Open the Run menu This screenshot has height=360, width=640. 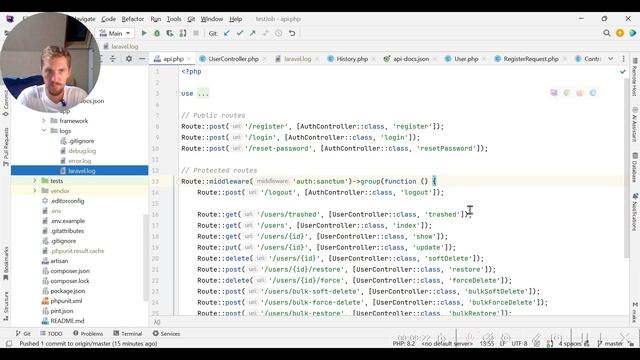156,19
